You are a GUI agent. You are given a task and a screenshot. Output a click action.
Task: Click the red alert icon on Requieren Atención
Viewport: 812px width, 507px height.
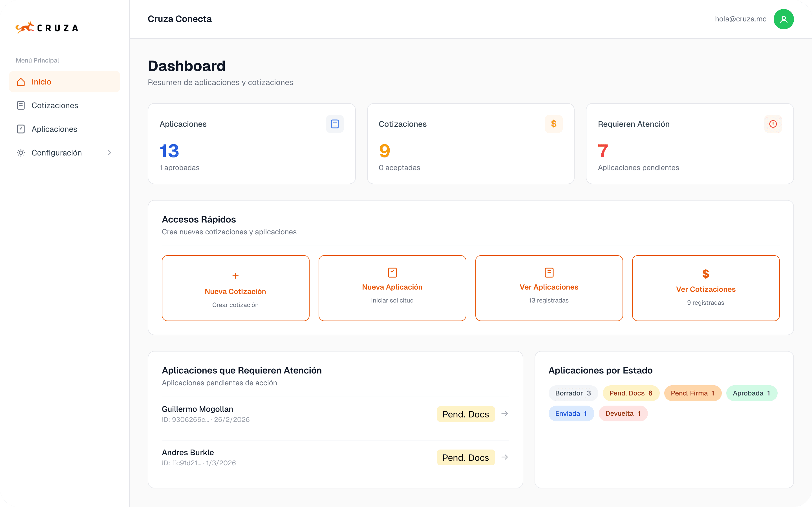click(x=773, y=124)
